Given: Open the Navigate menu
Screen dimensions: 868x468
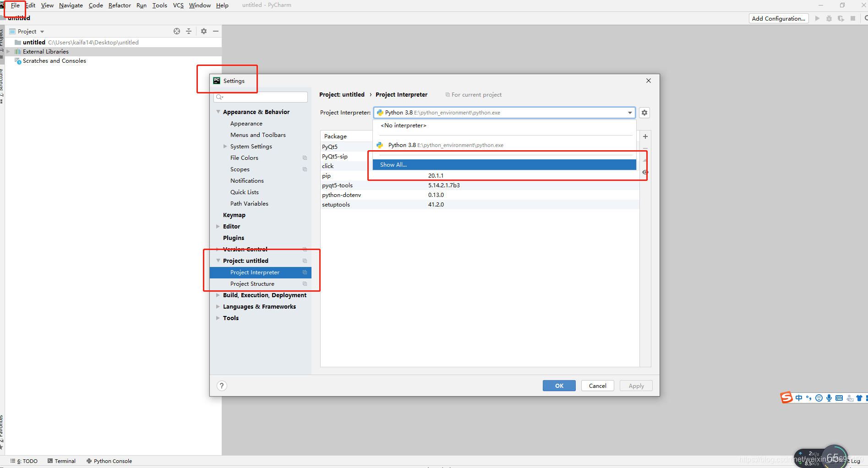Looking at the screenshot, I should (71, 5).
